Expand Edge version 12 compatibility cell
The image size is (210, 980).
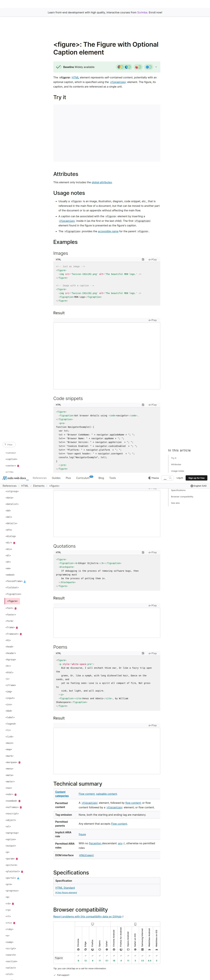(85, 958)
